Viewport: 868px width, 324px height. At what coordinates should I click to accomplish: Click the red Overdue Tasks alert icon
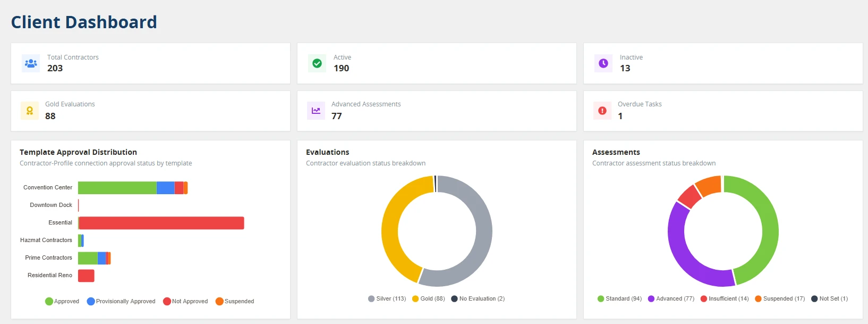pyautogui.click(x=602, y=111)
